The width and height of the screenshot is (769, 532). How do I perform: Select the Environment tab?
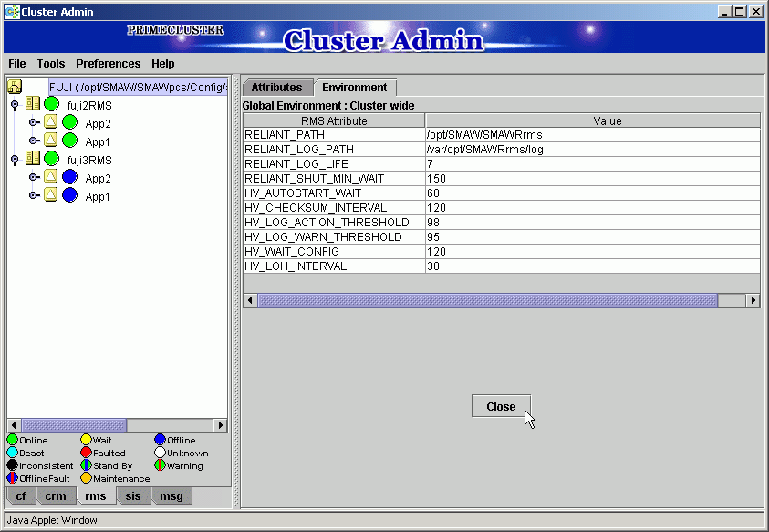pyautogui.click(x=355, y=88)
